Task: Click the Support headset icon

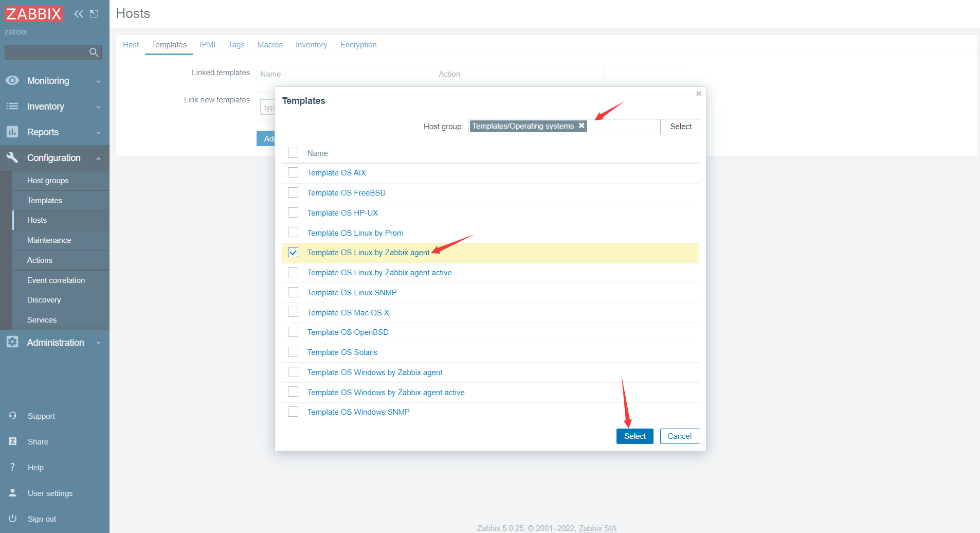Action: pos(13,416)
